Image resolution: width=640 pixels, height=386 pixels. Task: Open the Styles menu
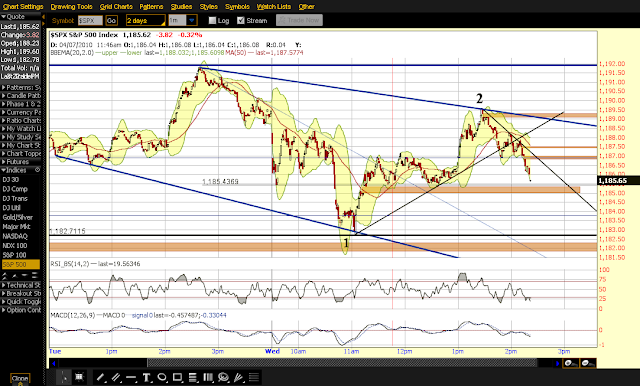click(x=209, y=7)
